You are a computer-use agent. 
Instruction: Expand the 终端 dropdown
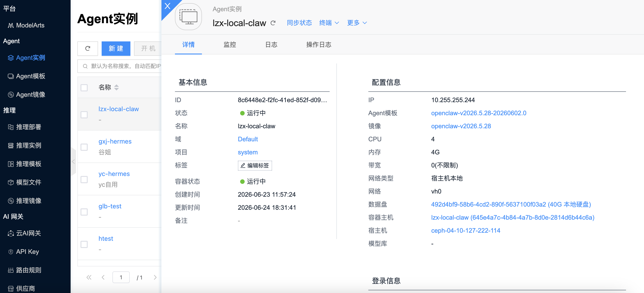(329, 23)
